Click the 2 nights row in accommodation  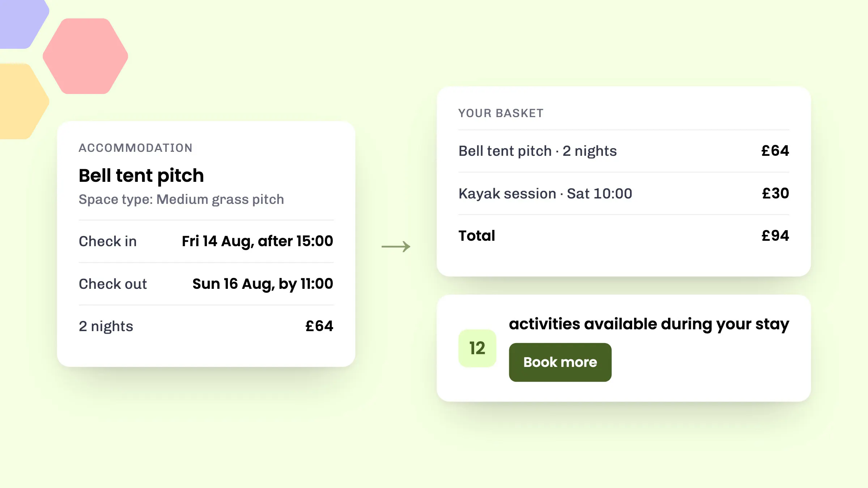206,326
